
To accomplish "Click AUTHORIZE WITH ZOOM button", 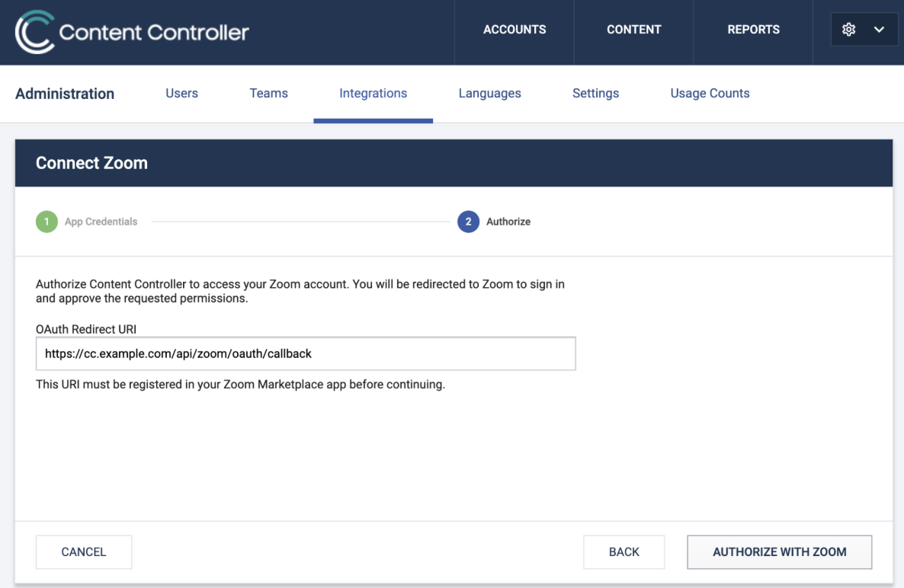I will point(780,551).
